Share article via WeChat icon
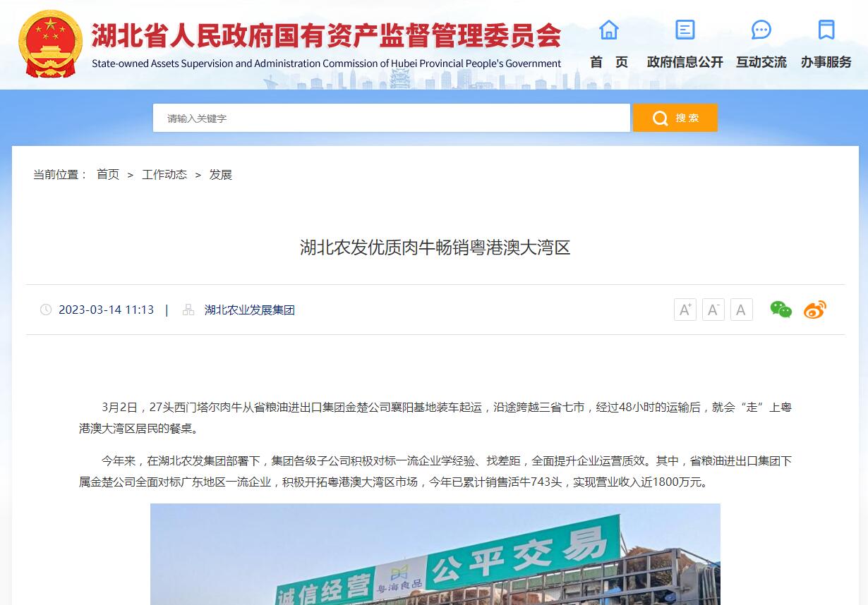The width and height of the screenshot is (868, 605). [780, 310]
